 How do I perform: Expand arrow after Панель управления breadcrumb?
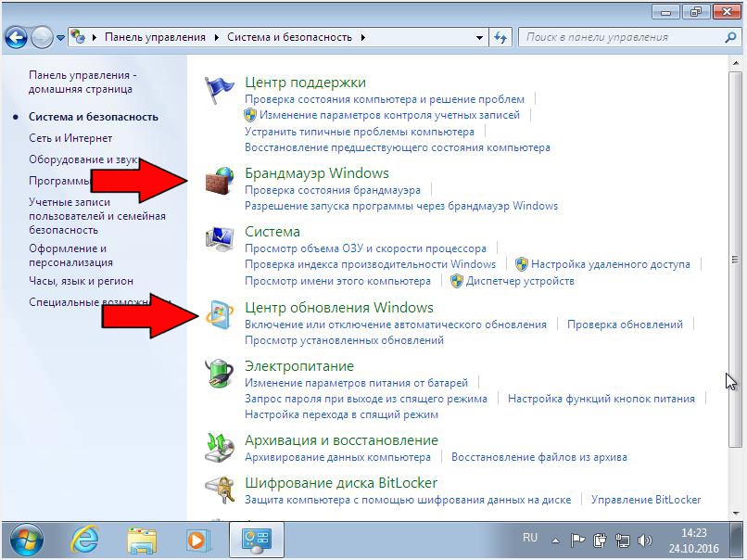click(217, 37)
